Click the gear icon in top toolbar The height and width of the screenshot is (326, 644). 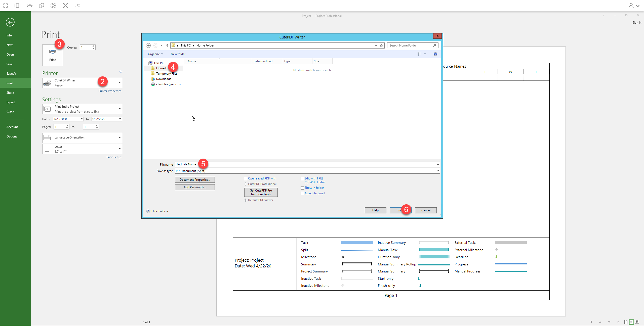53,5
